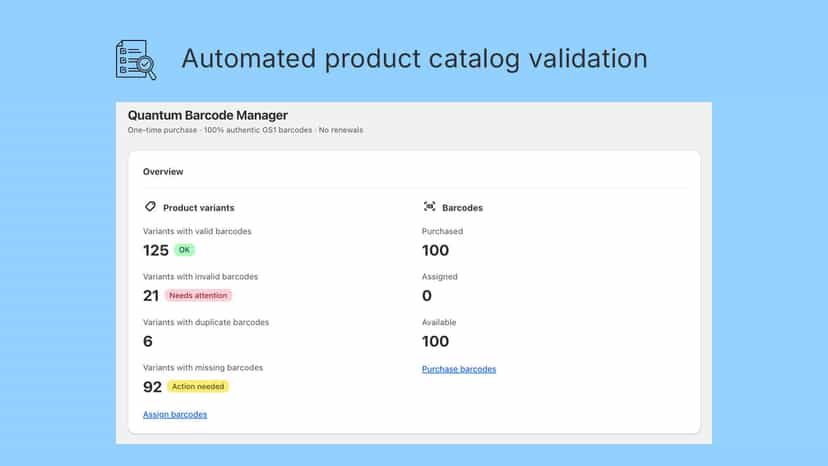
Task: Open the Assign barcodes link
Action: [x=175, y=414]
